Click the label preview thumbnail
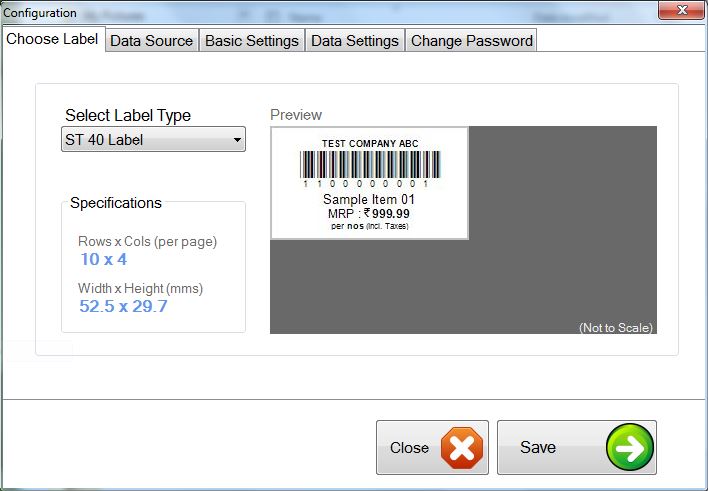 [x=369, y=183]
